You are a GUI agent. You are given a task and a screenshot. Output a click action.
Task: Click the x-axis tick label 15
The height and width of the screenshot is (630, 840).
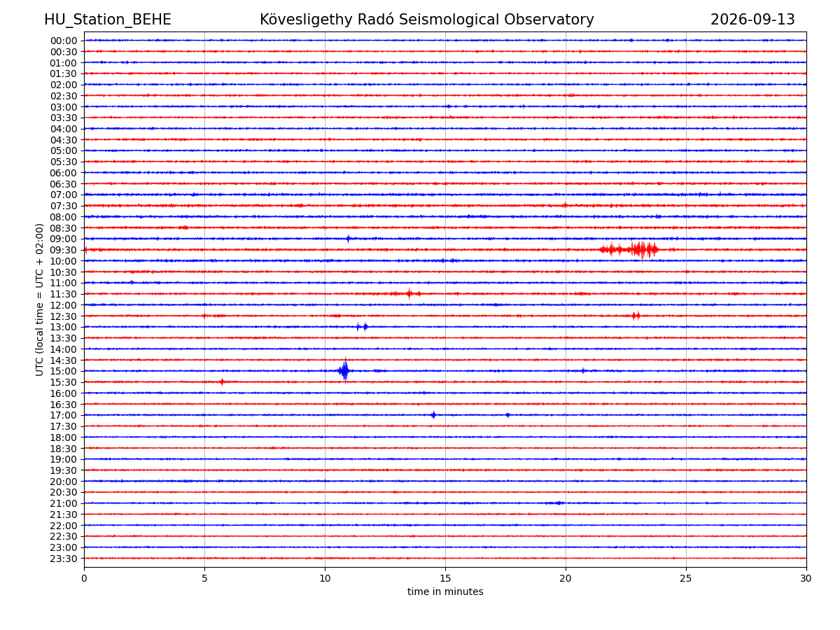[x=445, y=579]
